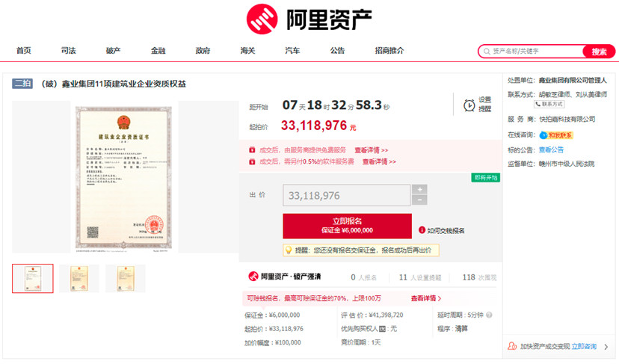Select the second certificate thumbnail

pos(79,278)
